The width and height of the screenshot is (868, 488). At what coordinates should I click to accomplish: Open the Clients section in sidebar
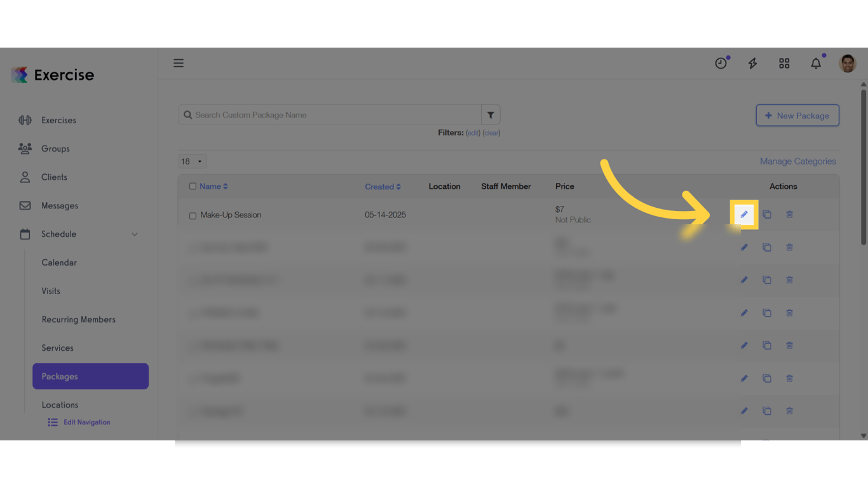pos(54,177)
